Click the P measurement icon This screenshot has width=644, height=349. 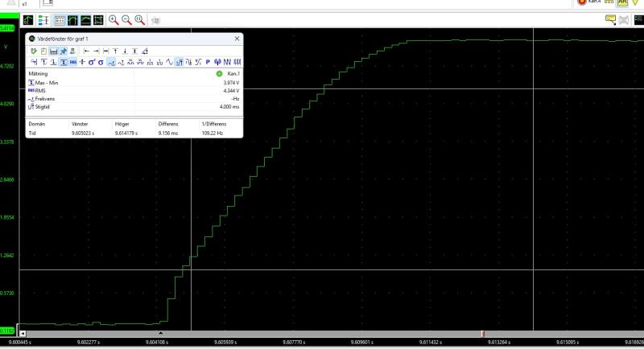point(207,62)
